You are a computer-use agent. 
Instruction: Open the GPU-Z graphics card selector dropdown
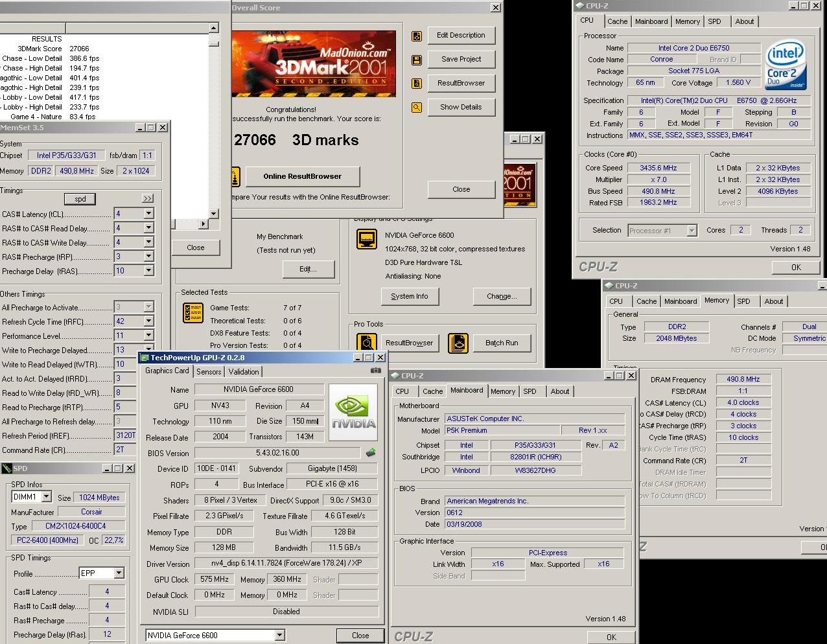(x=279, y=636)
